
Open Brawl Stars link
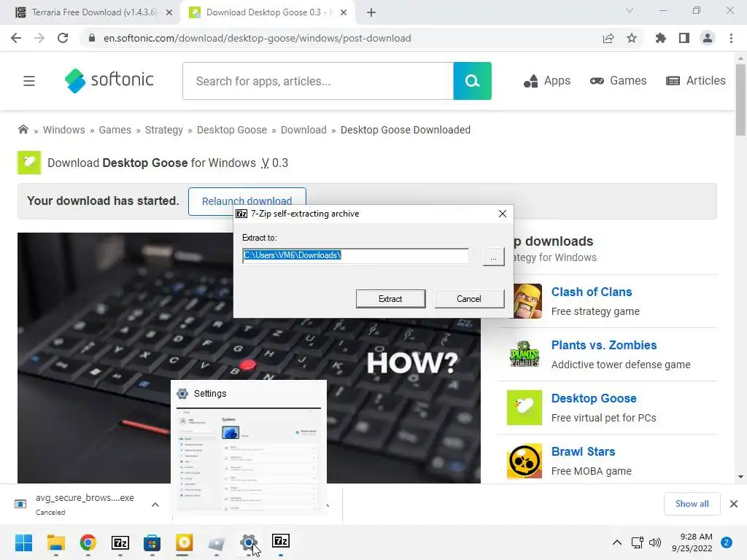[583, 452]
